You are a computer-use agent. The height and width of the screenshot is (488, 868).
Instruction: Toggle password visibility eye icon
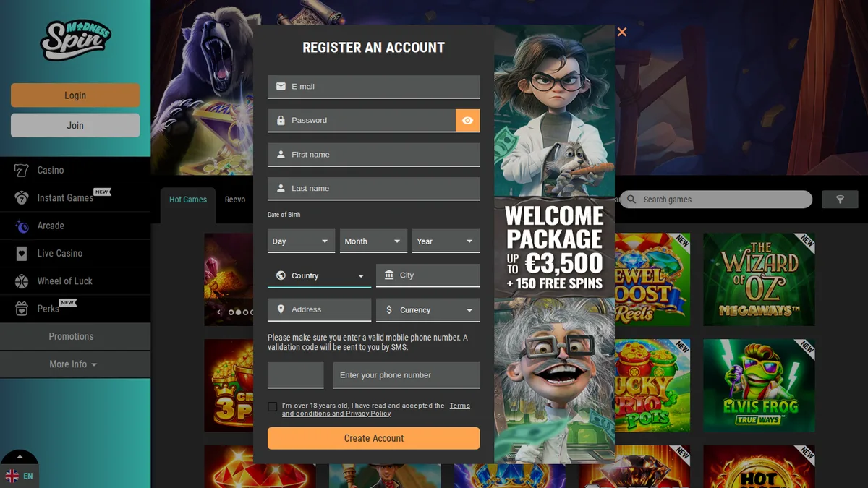pyautogui.click(x=467, y=121)
